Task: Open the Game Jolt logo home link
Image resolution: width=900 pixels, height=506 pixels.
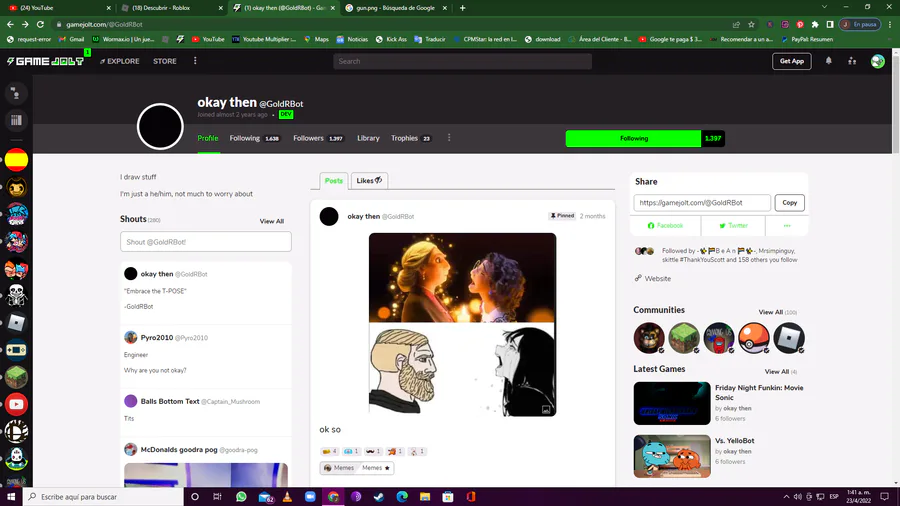Action: pyautogui.click(x=45, y=61)
